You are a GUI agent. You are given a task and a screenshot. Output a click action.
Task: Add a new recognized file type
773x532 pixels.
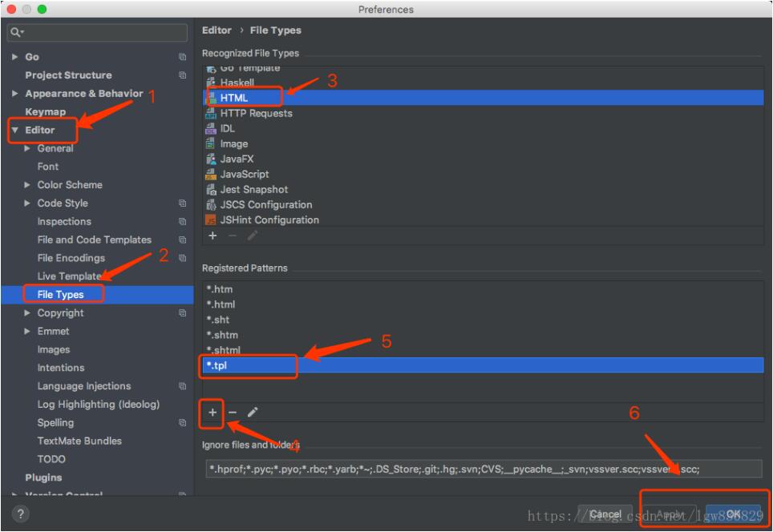[x=212, y=236]
